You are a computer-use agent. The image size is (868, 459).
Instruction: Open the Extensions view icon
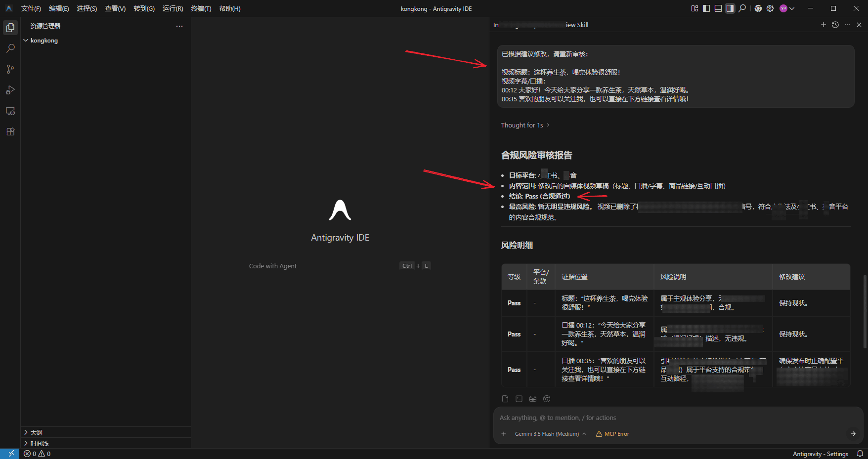point(10,131)
